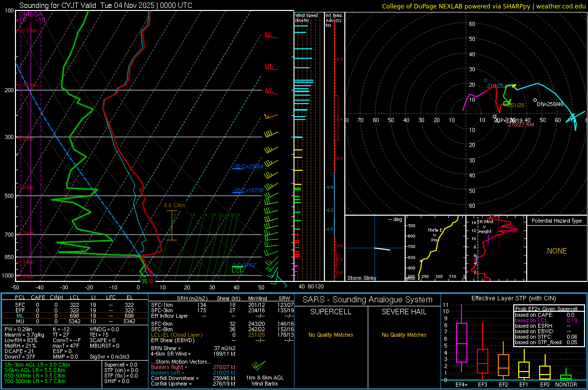Image resolution: width=588 pixels, height=390 pixels.
Task: Click the 700-500mb LR value
Action: 35,381
